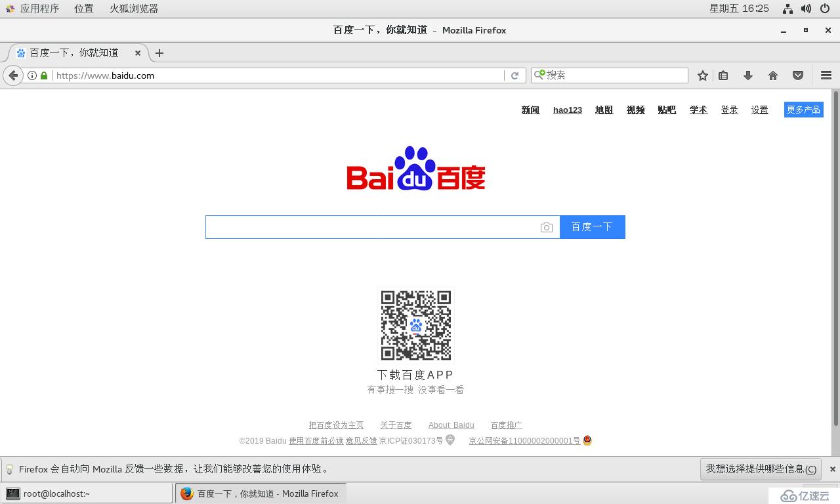Click the Firefox 搜索 search box

[609, 75]
